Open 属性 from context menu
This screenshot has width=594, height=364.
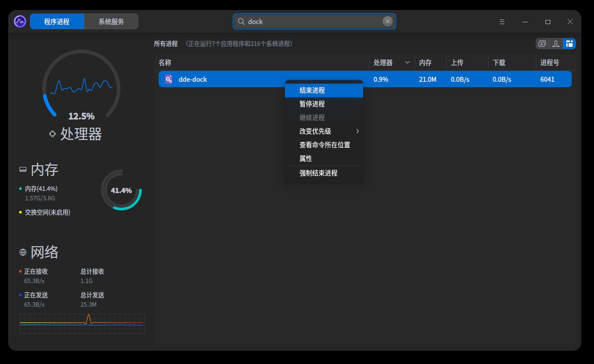(324, 159)
